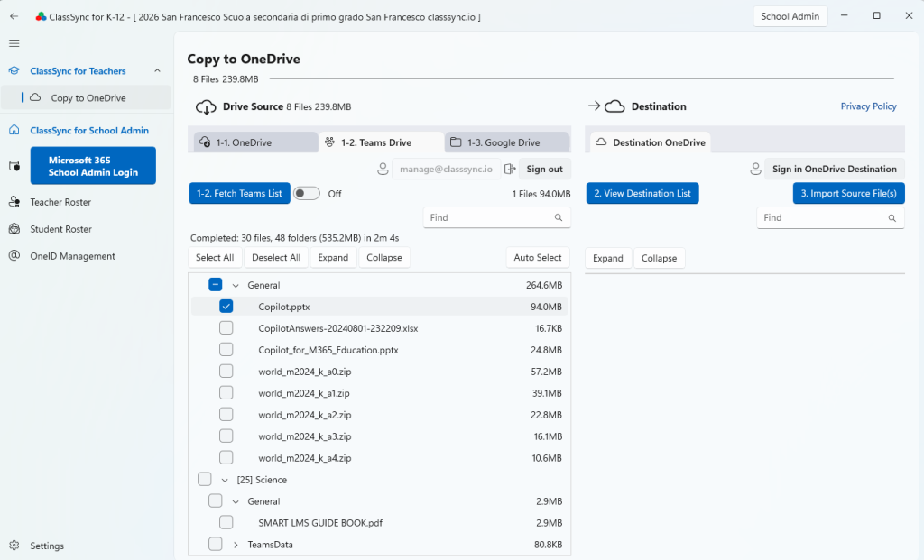
Task: Click the Deselect All button
Action: (x=276, y=257)
